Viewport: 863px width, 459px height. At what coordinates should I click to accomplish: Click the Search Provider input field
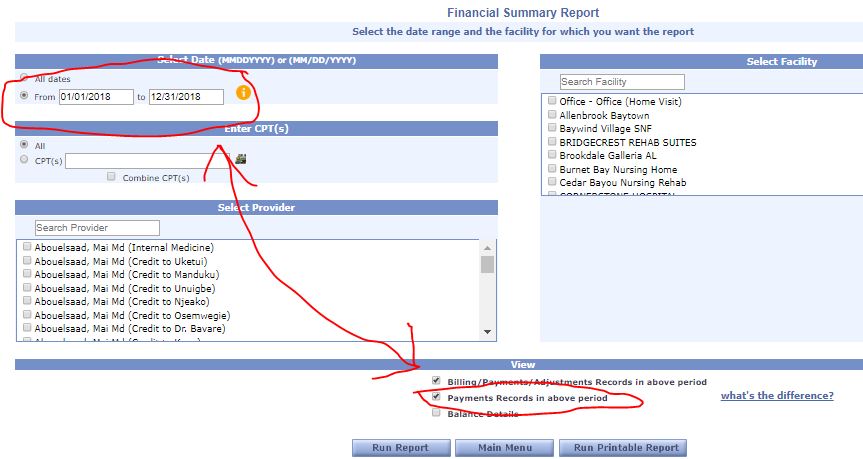point(97,228)
